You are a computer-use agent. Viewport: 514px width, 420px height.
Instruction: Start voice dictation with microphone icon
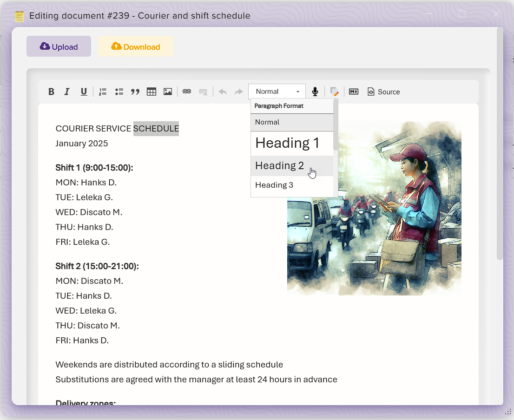(315, 92)
